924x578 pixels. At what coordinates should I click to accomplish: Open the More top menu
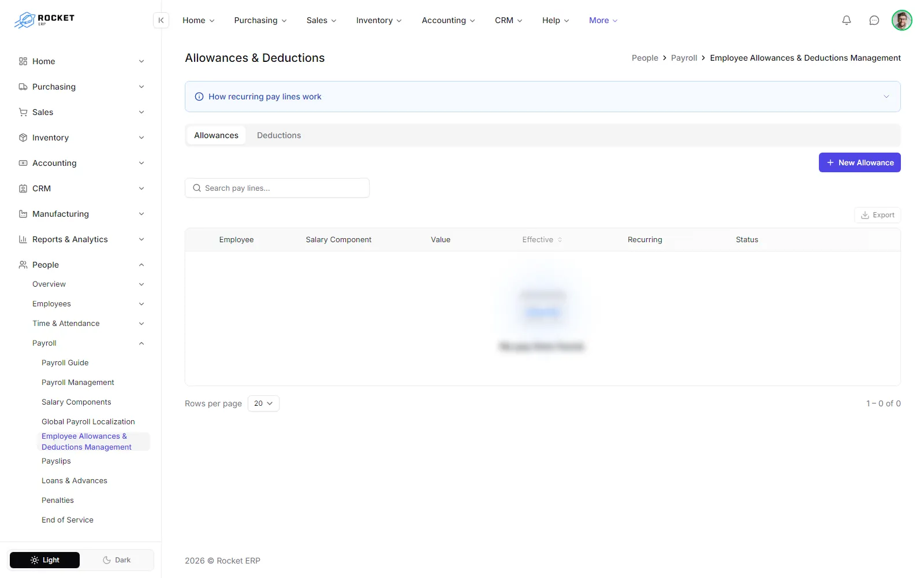tap(603, 20)
